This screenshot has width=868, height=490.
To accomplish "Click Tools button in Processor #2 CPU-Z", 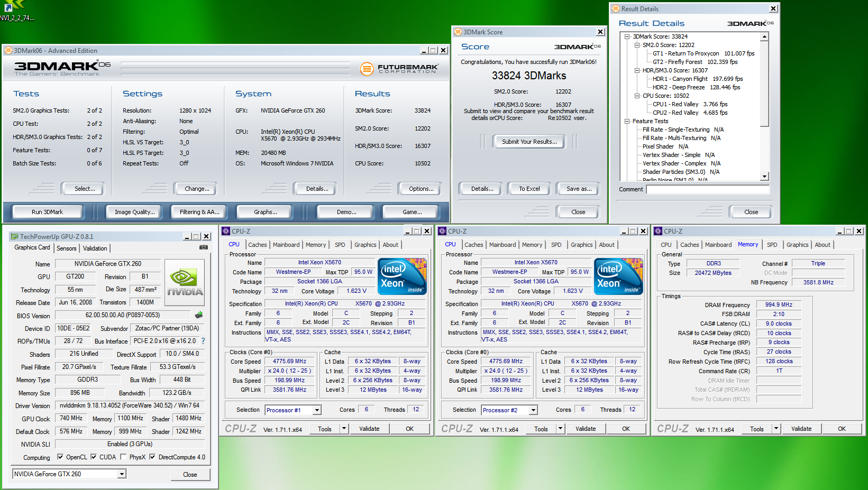I will click(x=541, y=429).
